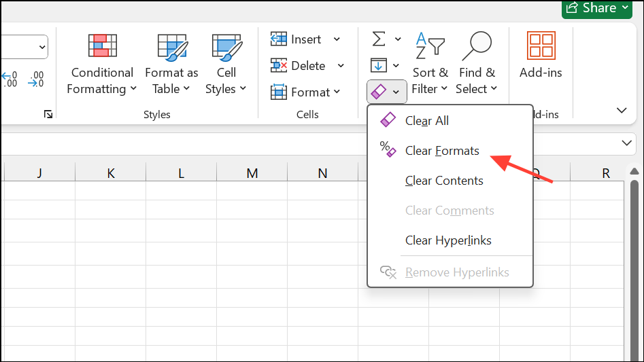Click the AutoSum sigma icon

coord(379,39)
